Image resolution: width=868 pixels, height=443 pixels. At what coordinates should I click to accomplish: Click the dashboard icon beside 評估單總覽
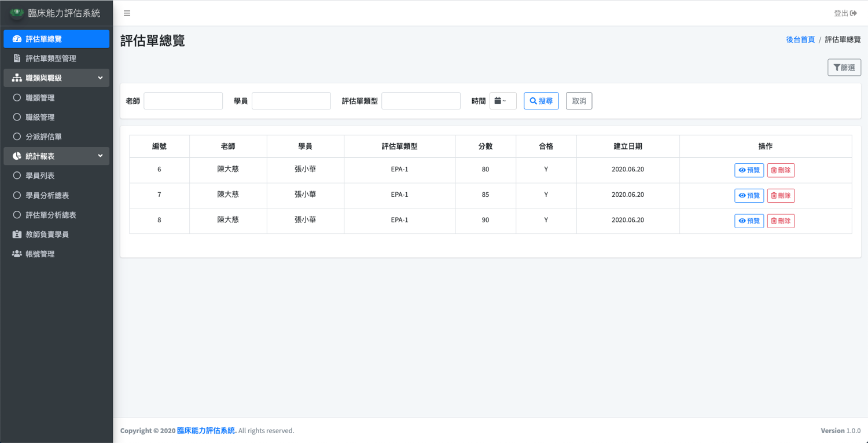coord(17,39)
